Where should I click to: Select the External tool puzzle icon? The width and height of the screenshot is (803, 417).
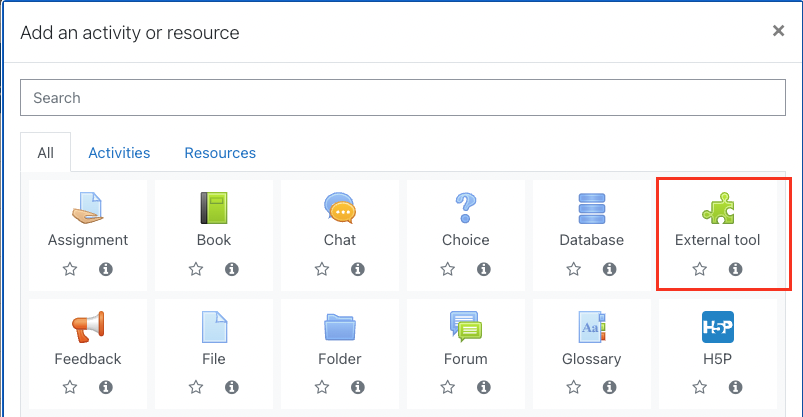coord(718,208)
